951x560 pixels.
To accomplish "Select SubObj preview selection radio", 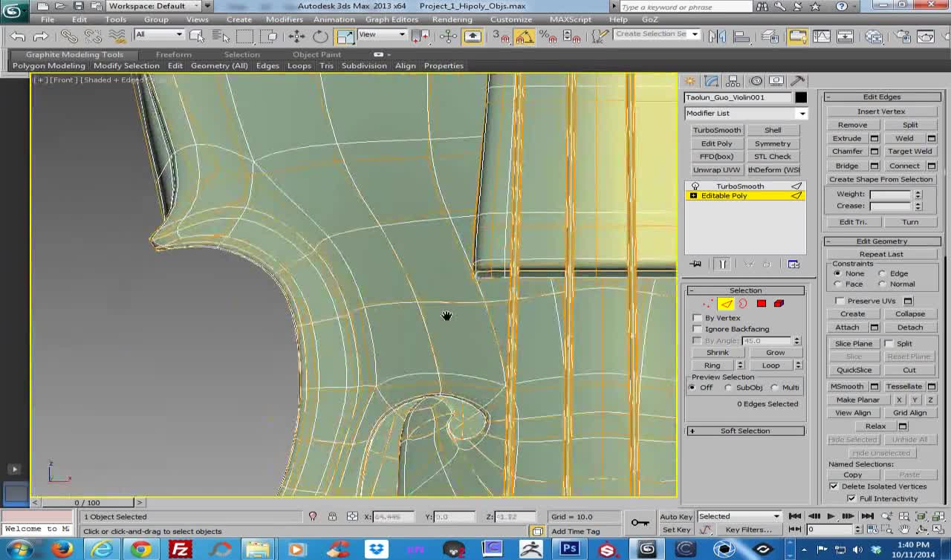I will [728, 388].
